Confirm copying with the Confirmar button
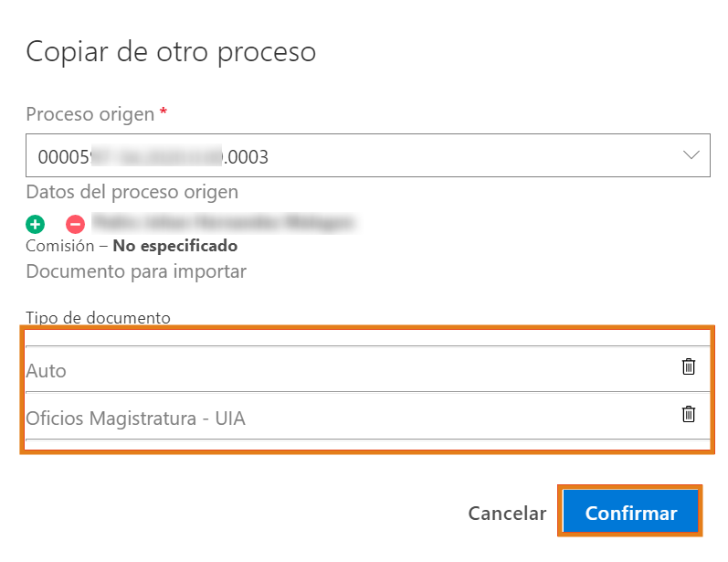The image size is (728, 562). [631, 513]
